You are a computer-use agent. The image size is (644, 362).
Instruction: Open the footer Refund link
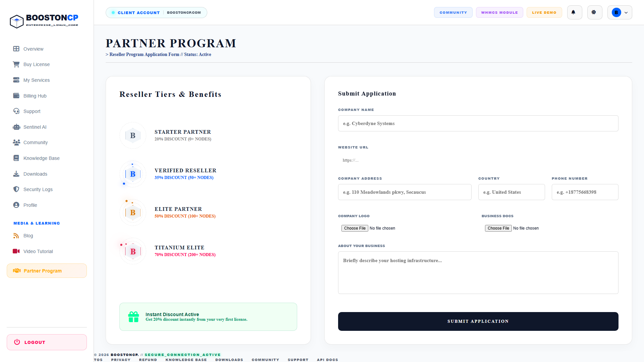click(148, 360)
